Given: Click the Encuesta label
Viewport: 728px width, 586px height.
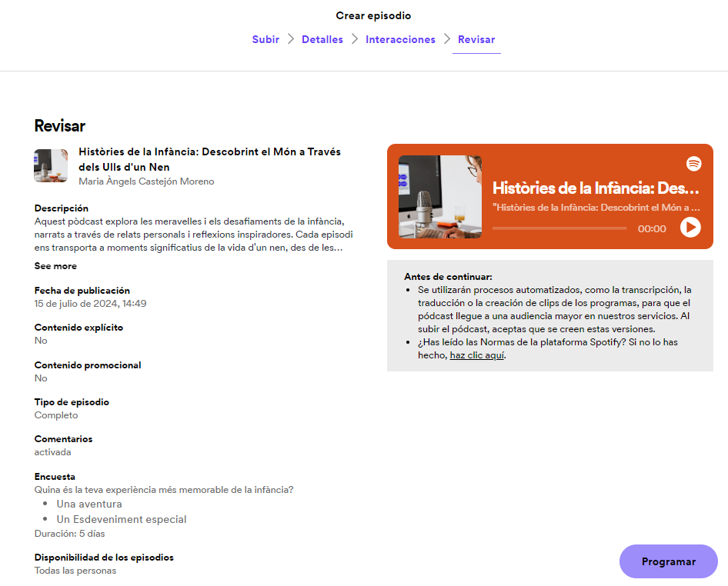Looking at the screenshot, I should [55, 477].
